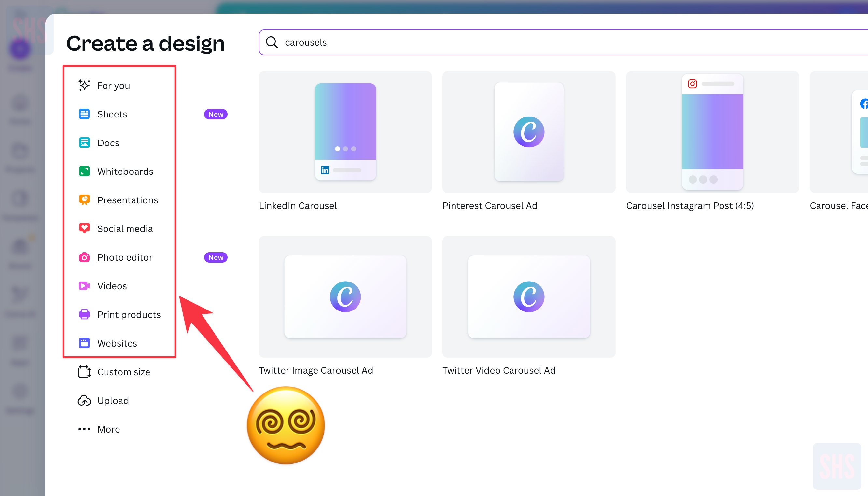The width and height of the screenshot is (868, 496).
Task: Select Carousel Instagram Post (4:5) thumbnail
Action: click(x=712, y=132)
